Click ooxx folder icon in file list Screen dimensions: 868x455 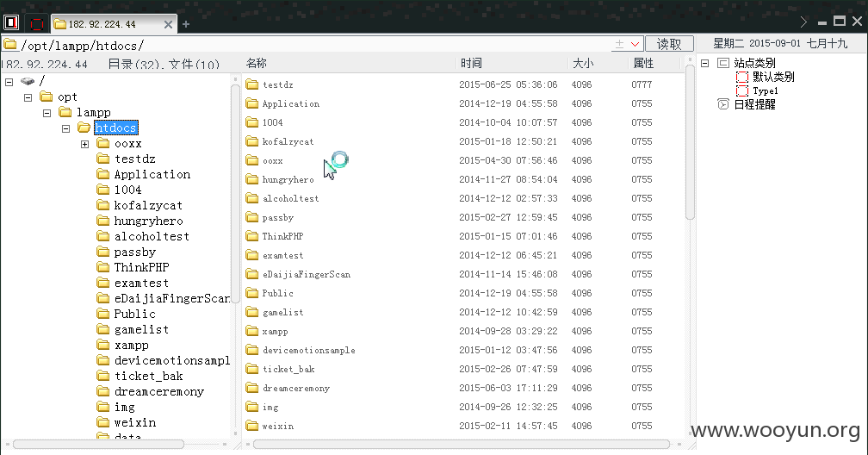point(251,160)
